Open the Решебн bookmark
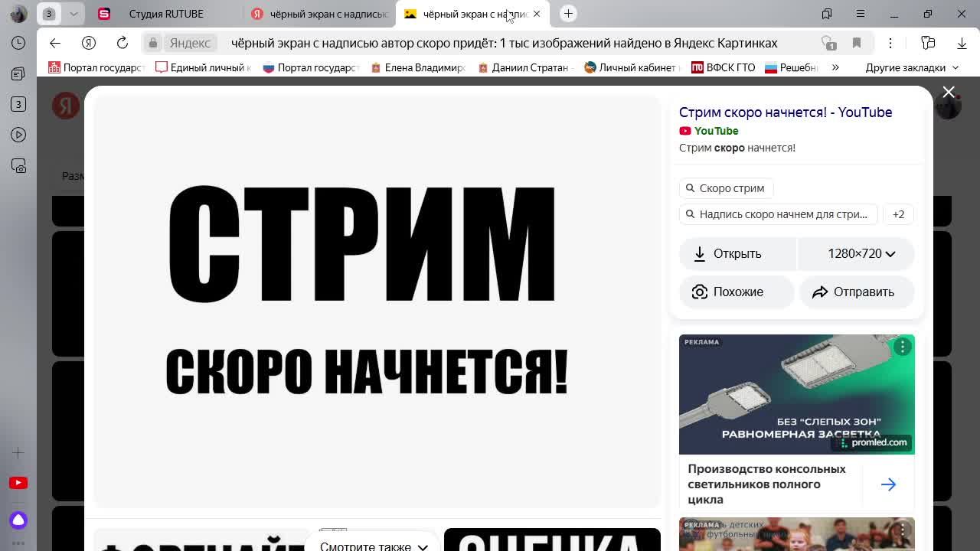This screenshot has height=551, width=980. [792, 67]
